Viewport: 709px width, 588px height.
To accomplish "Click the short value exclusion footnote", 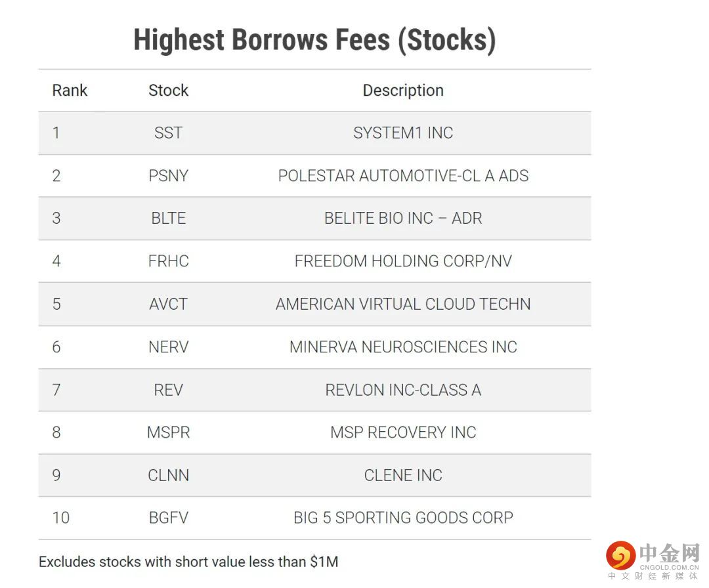I will click(x=188, y=562).
